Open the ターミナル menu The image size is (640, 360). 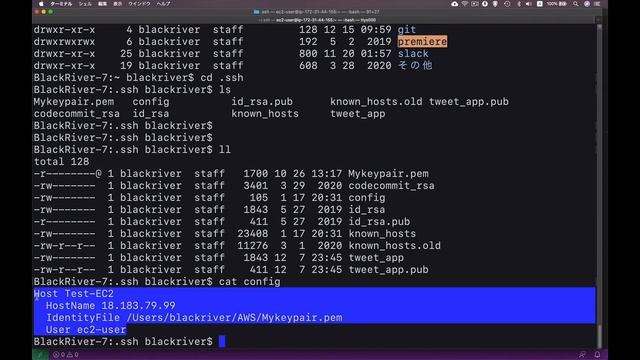[x=61, y=4]
